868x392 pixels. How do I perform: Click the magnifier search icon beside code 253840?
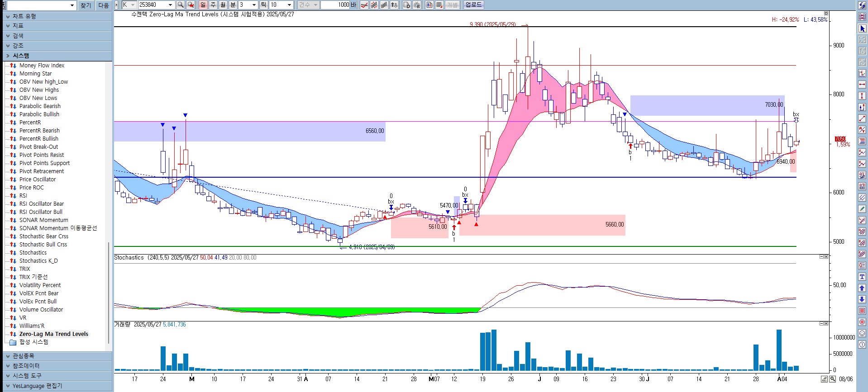181,5
